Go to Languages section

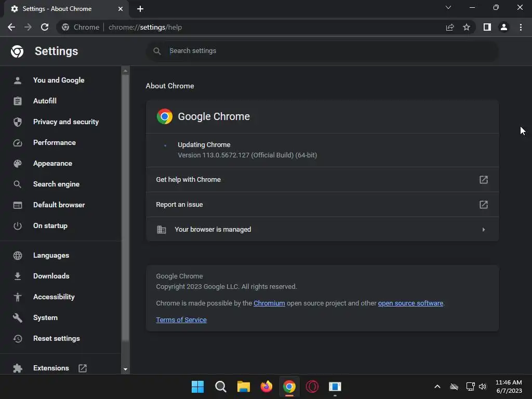[x=51, y=255]
